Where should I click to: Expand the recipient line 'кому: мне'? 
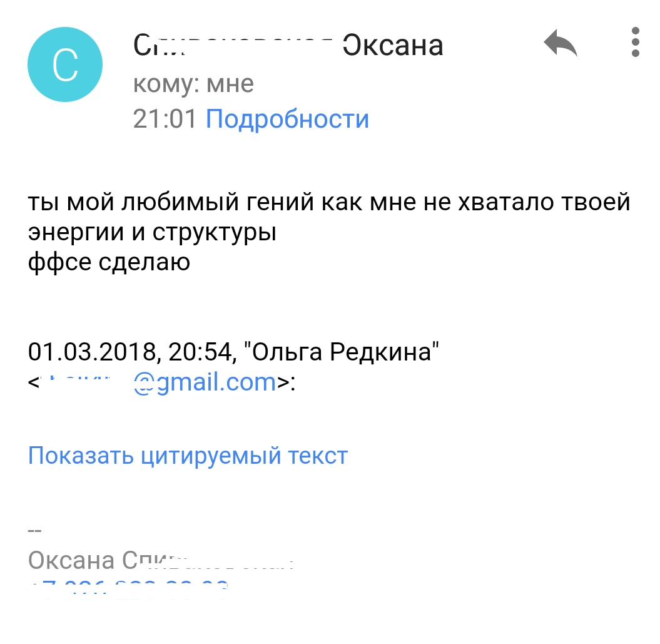(x=194, y=83)
